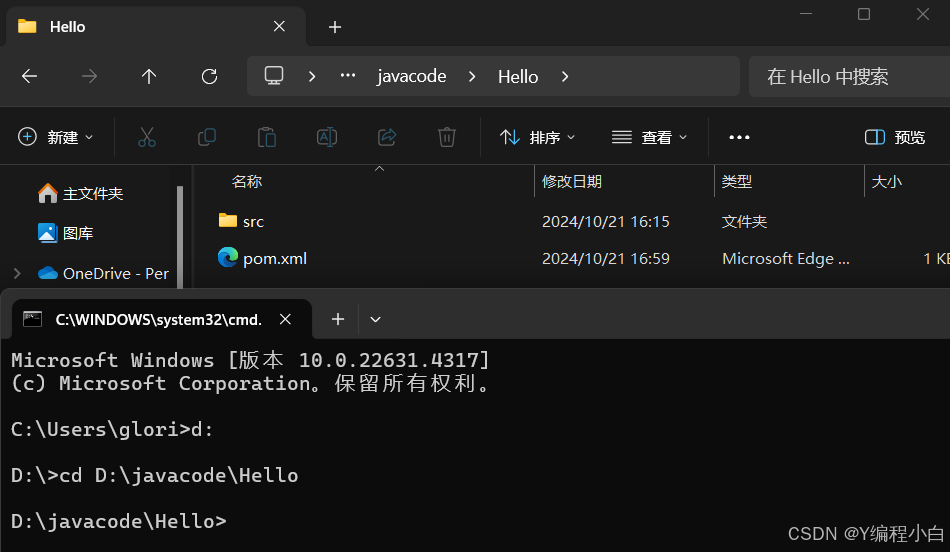The image size is (950, 552).
Task: Select the pom.xml file
Action: tap(262, 258)
